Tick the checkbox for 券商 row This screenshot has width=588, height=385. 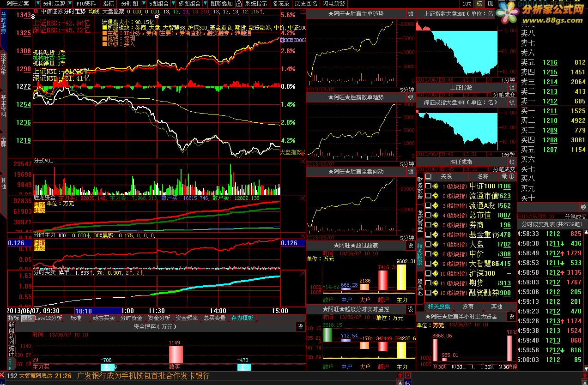click(x=428, y=225)
